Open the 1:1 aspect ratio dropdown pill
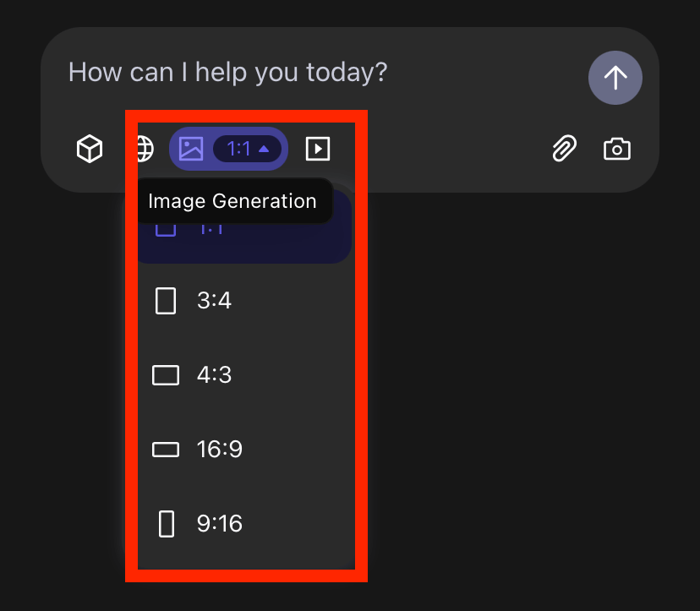The image size is (700, 611). 248,149
